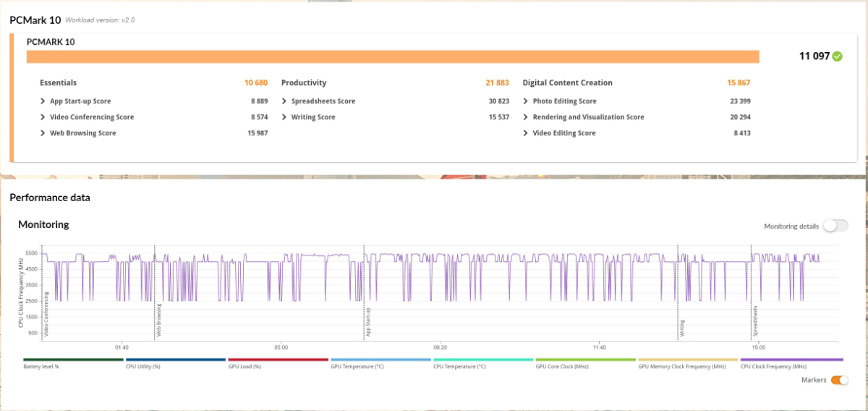This screenshot has height=411, width=868.
Task: Click the Productivity score 21 883
Action: [x=497, y=82]
